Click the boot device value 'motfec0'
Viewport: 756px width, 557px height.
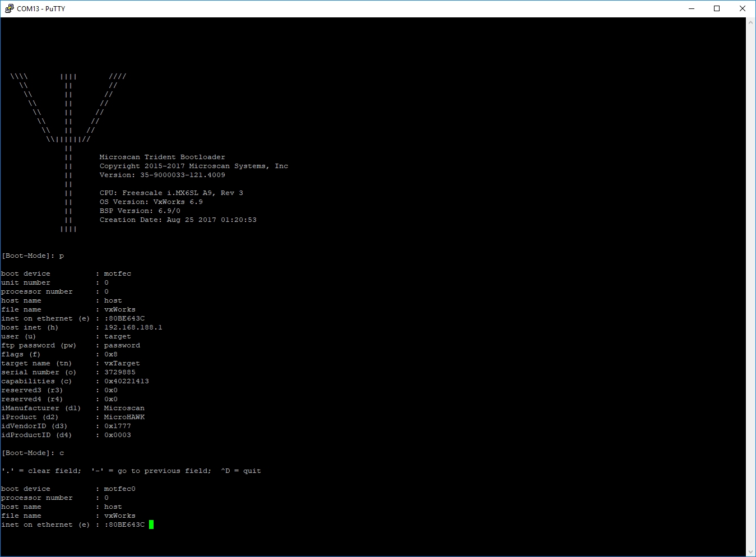(x=120, y=489)
